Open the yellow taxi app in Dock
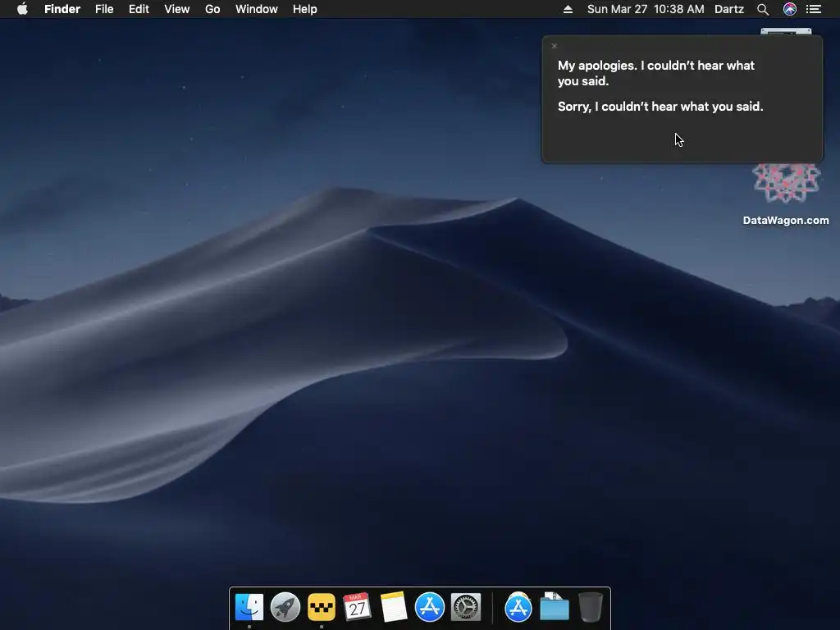 point(322,607)
